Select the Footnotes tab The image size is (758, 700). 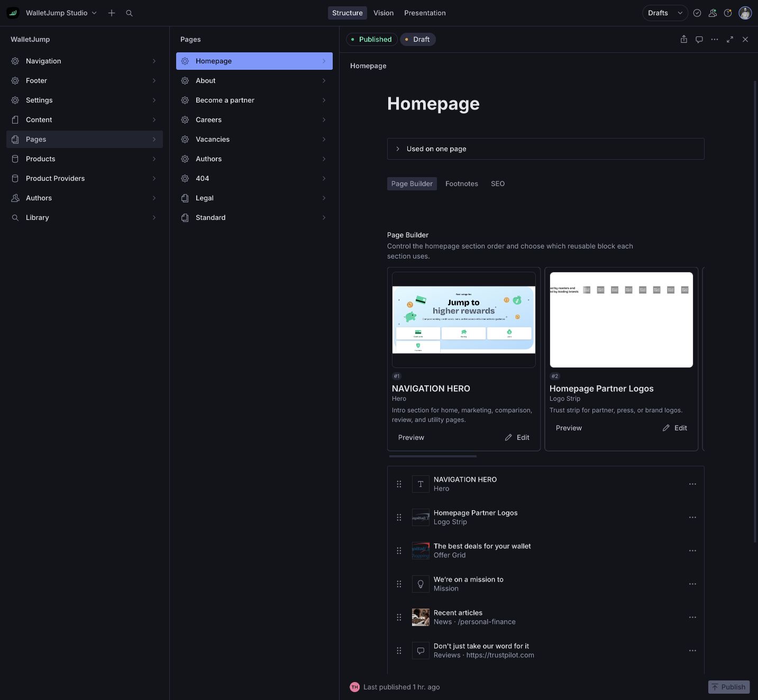click(462, 183)
